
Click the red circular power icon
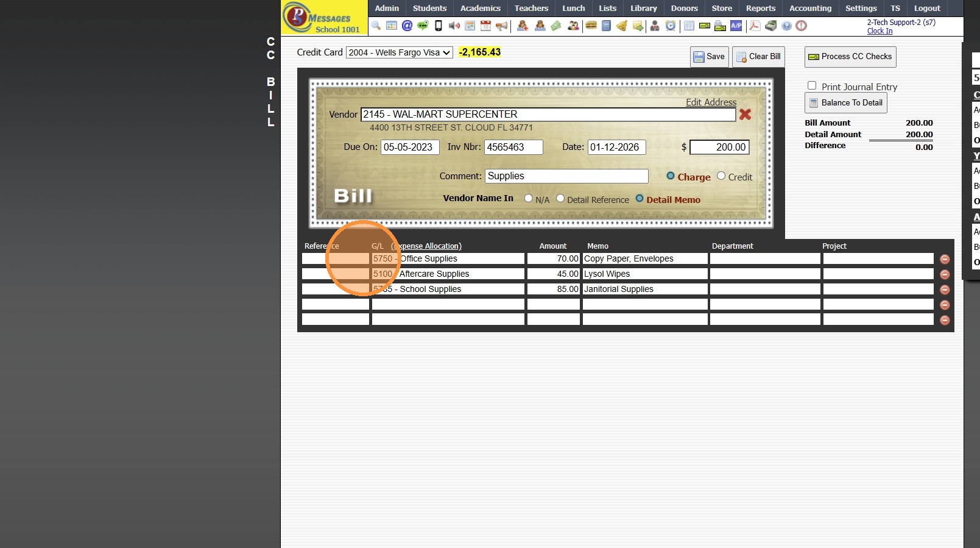pos(802,26)
